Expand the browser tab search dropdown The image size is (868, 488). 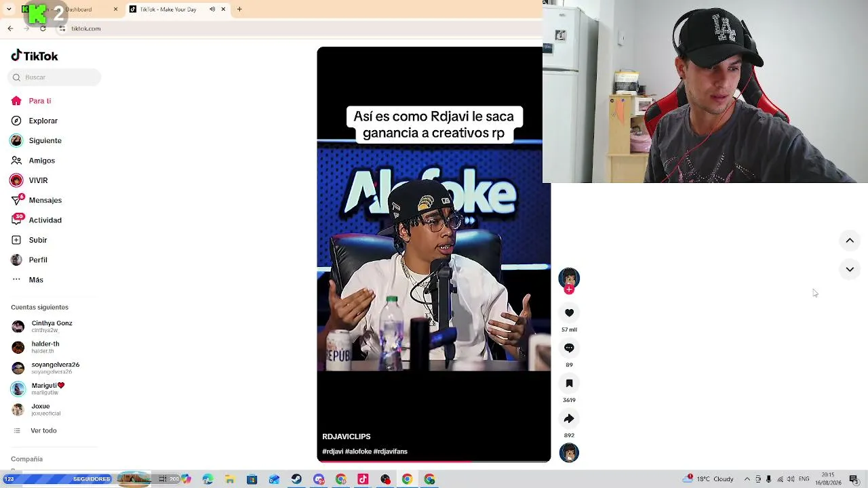point(9,9)
